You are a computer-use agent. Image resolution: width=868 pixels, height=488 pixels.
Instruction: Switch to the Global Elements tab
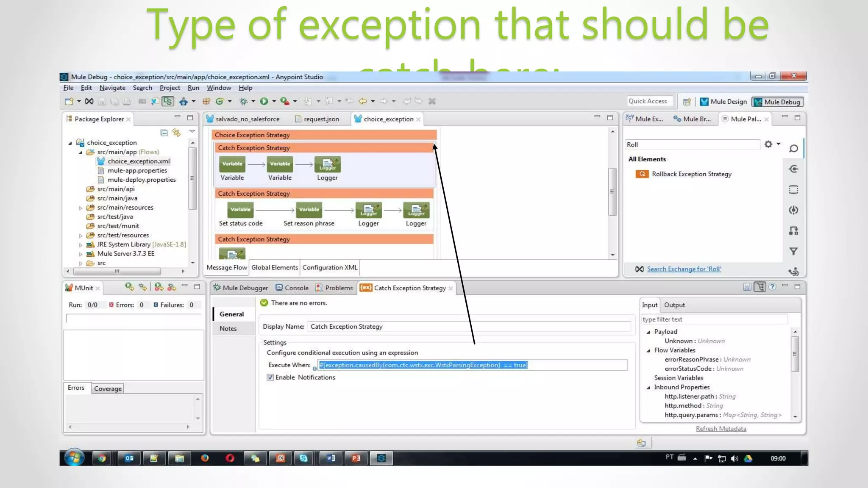[x=275, y=267]
